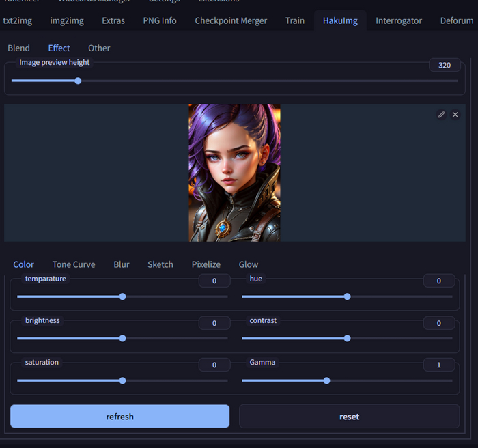Open the Blur effect tab
Viewport: 478px width, 448px height.
tap(122, 264)
